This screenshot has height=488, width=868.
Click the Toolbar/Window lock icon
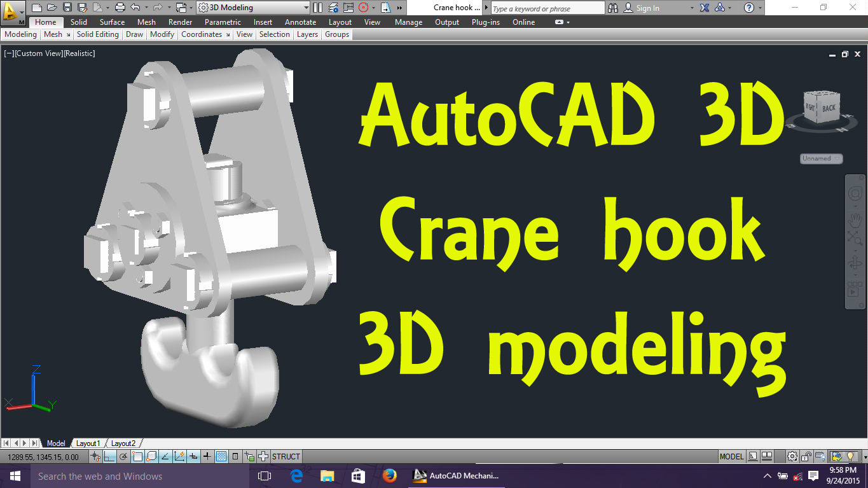click(806, 456)
